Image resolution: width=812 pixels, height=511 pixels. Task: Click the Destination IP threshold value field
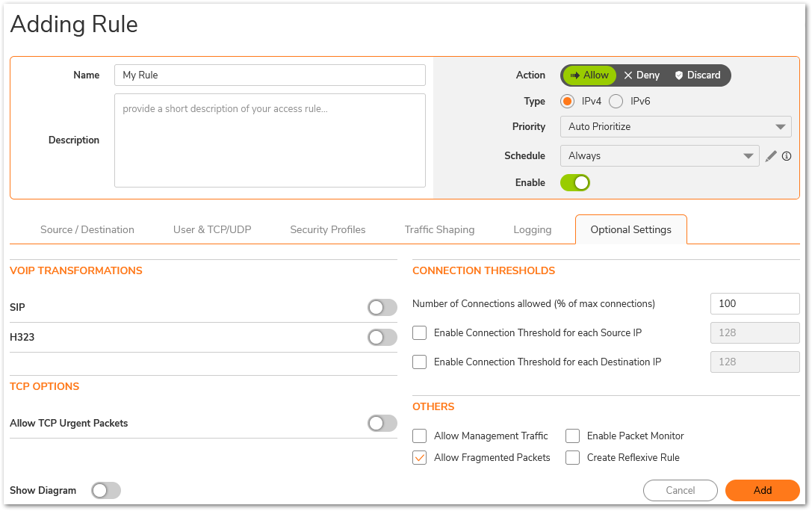[754, 362]
